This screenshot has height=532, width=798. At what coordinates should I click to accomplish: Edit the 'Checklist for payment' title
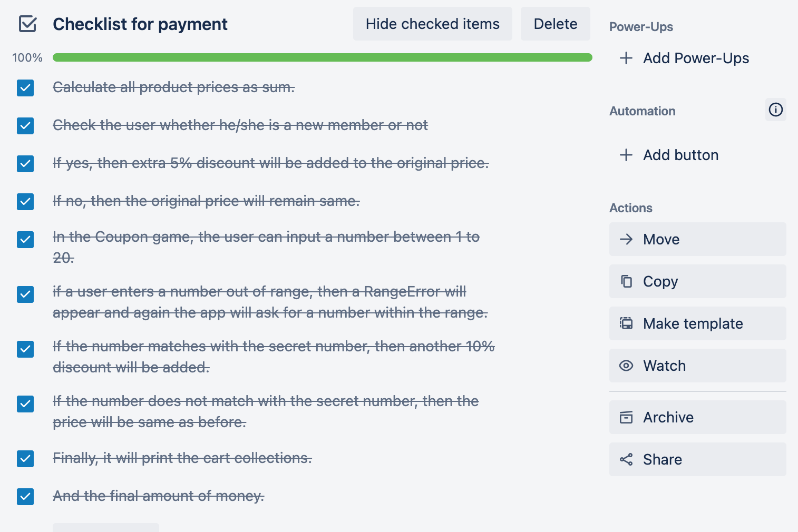(140, 24)
